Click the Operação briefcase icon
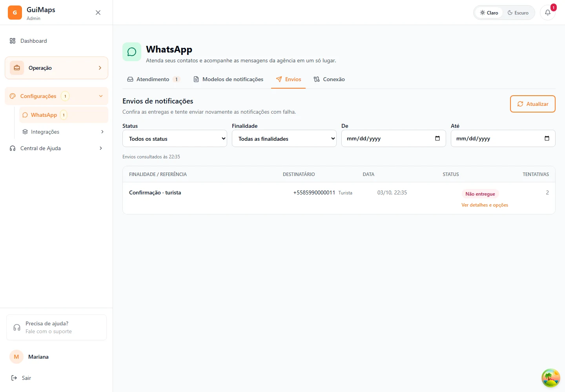 click(17, 68)
